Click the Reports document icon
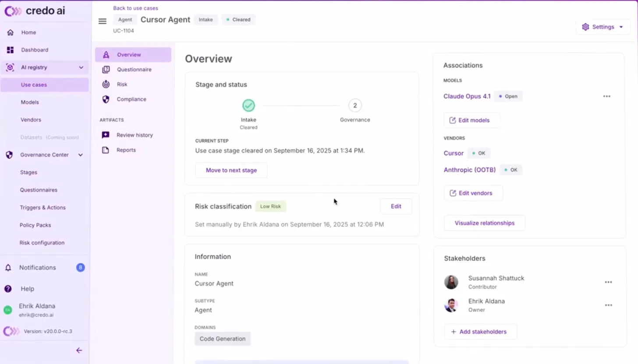The height and width of the screenshot is (364, 638). (106, 150)
